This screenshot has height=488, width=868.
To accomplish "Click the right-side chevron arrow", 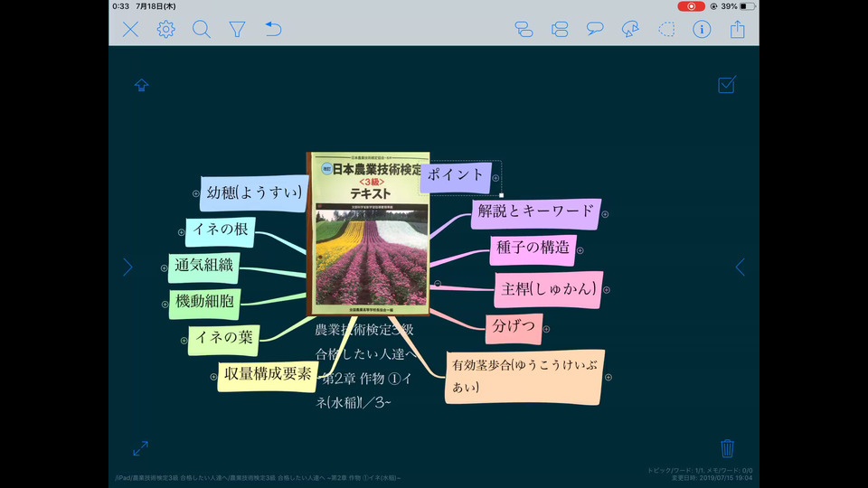I will coord(741,267).
